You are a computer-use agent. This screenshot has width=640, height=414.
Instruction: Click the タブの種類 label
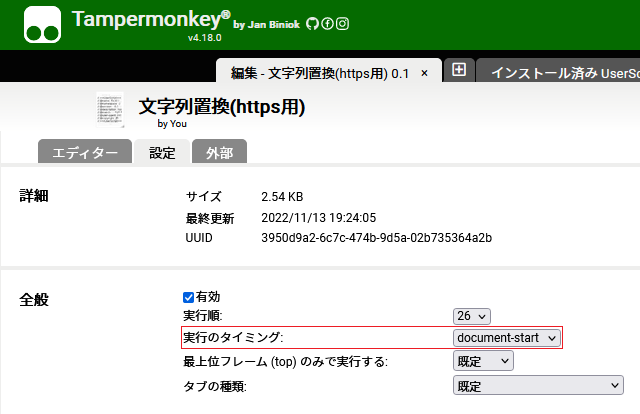[215, 386]
